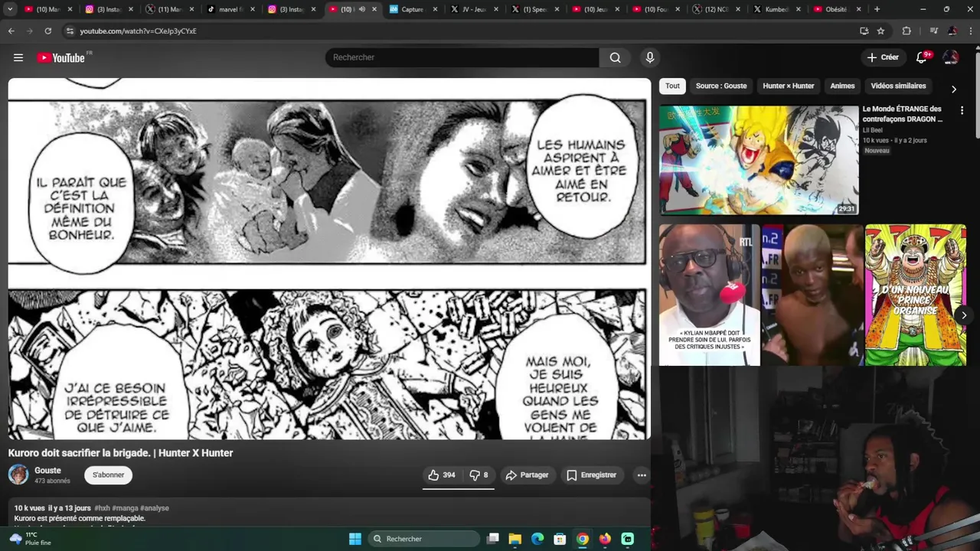The image size is (980, 551).
Task: Mute the playing YouTube tab speaker icon
Action: 362,9
